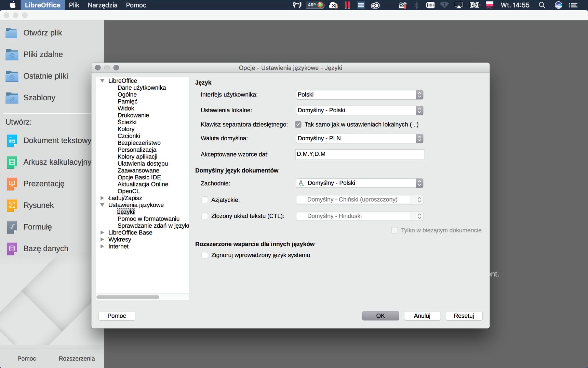The height and width of the screenshot is (368, 588).
Task: Click the clock showing Wt. 14:55
Action: click(515, 5)
